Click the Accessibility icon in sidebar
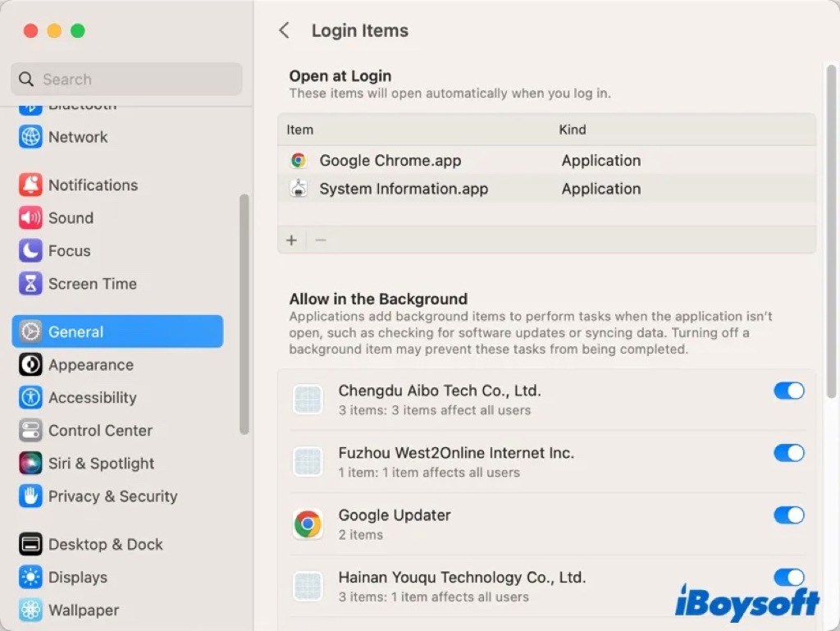This screenshot has width=840, height=631. click(x=30, y=397)
